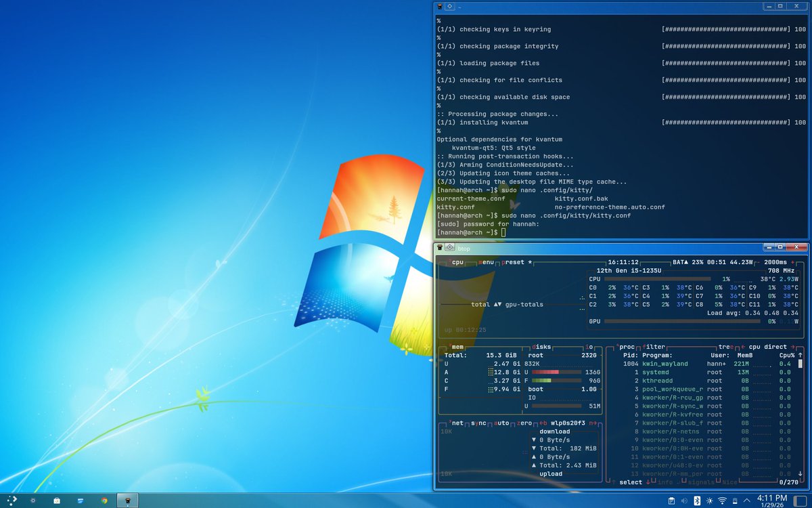The height and width of the screenshot is (508, 812).
Task: Toggle the cpu box in btop
Action: (x=457, y=262)
